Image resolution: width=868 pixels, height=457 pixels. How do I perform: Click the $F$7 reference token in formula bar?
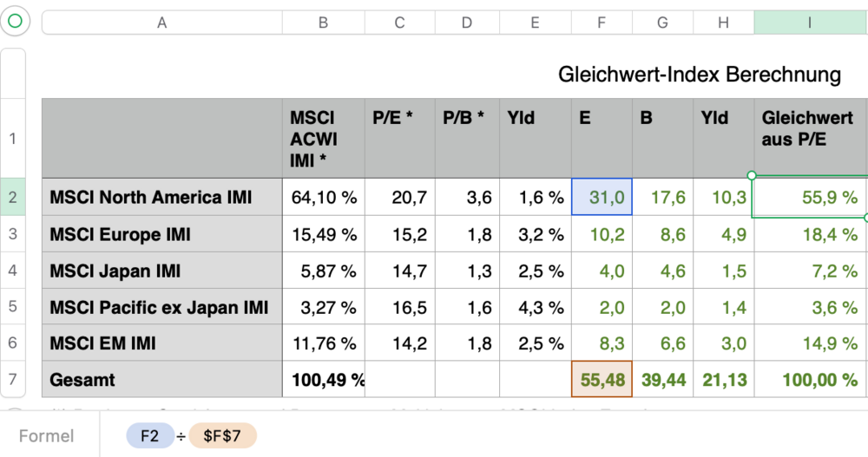(222, 436)
